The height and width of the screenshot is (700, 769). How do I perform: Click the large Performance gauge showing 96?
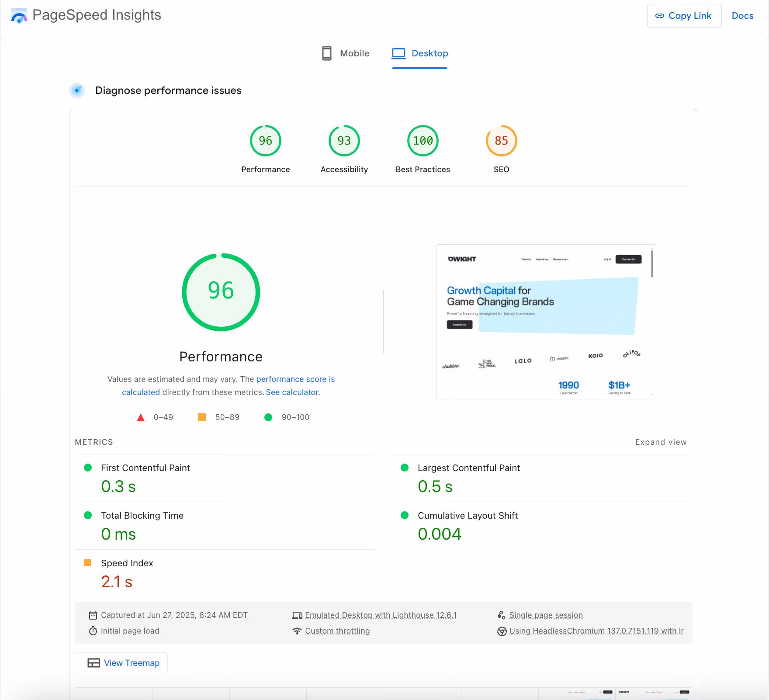[221, 292]
